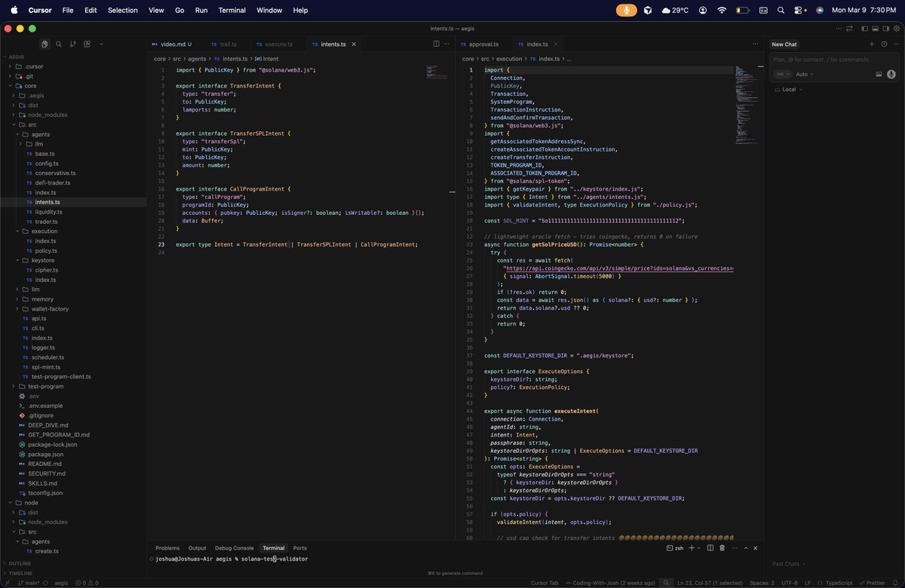Open the approval.ts editor tab
This screenshot has width=905, height=588.
(484, 44)
